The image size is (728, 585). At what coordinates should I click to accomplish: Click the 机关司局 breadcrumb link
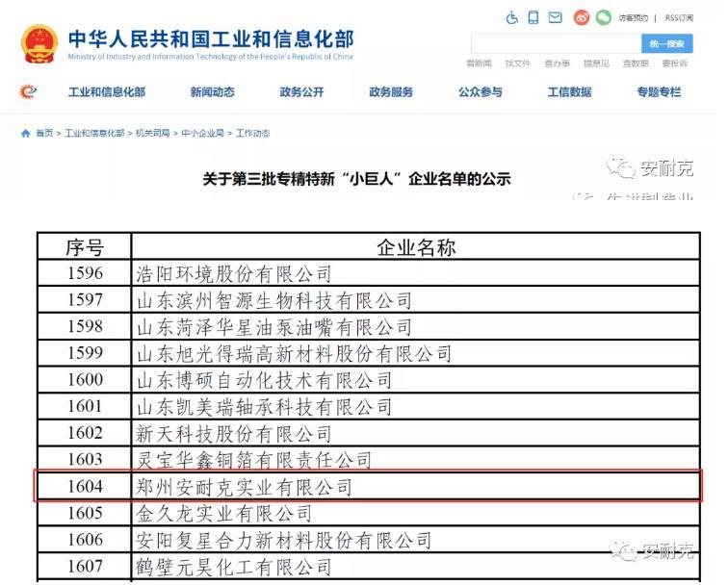153,134
